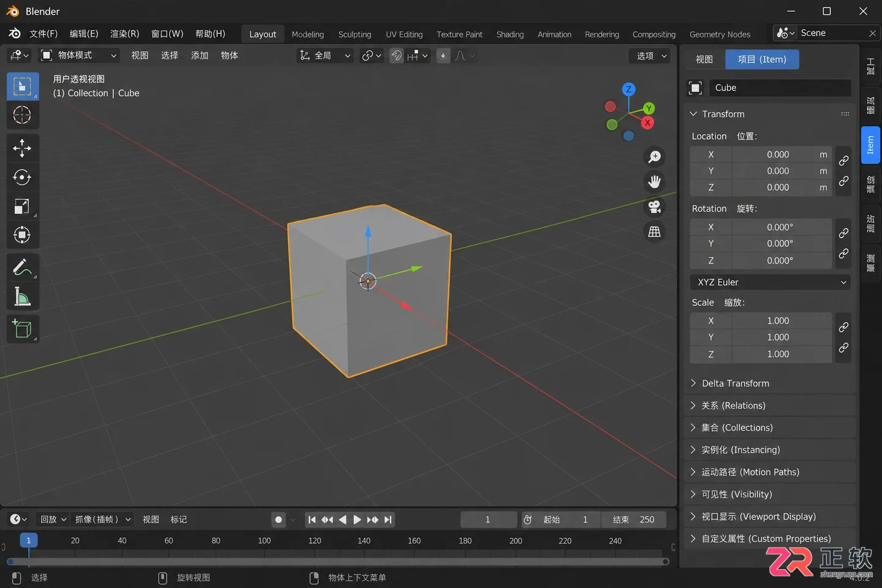Image resolution: width=882 pixels, height=588 pixels.
Task: Click the play animation button
Action: [x=357, y=519]
